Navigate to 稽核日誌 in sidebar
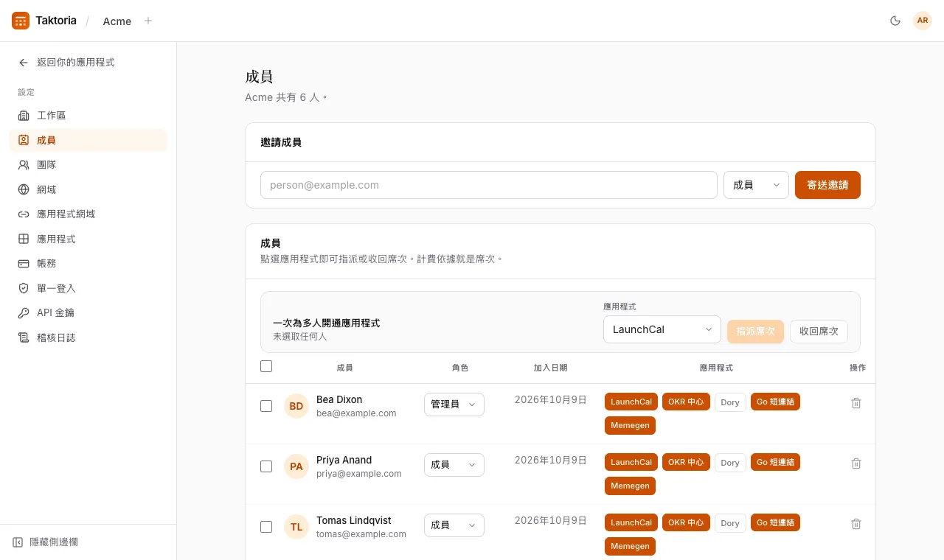The width and height of the screenshot is (944, 560). [x=88, y=337]
